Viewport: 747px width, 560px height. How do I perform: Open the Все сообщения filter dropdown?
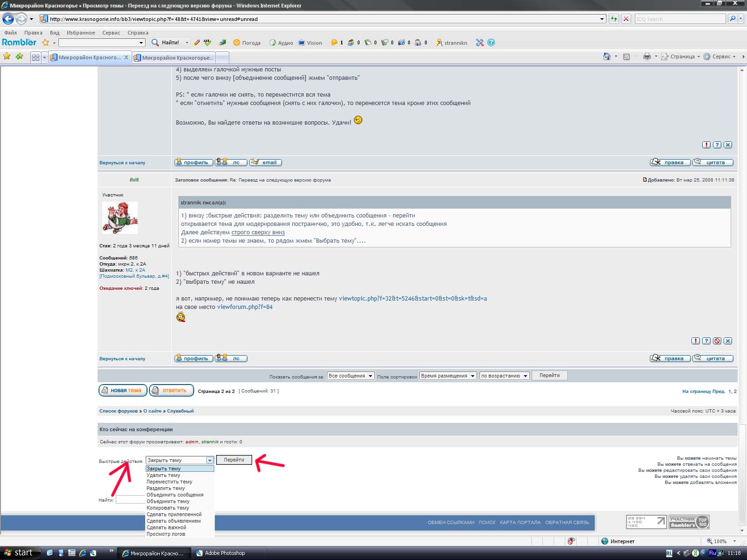(x=351, y=376)
